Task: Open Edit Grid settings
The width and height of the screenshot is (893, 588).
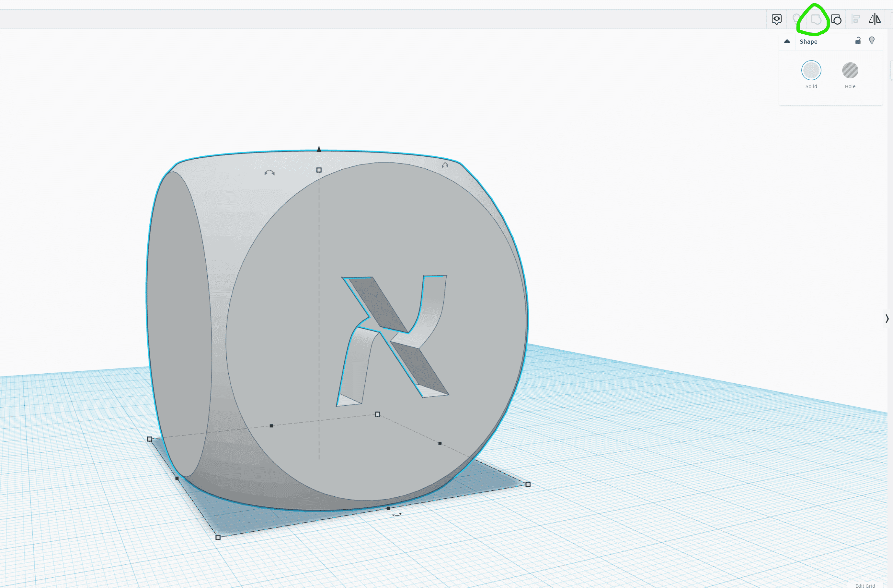Action: 865,585
